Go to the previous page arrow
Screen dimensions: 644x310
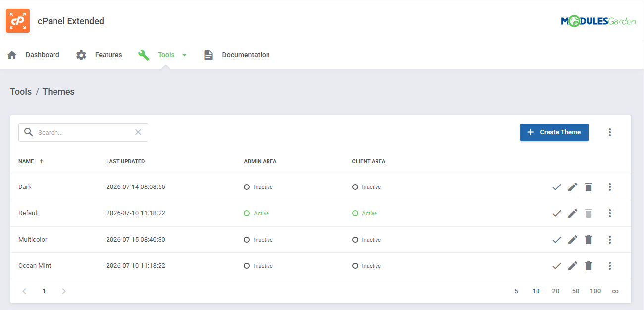click(24, 291)
